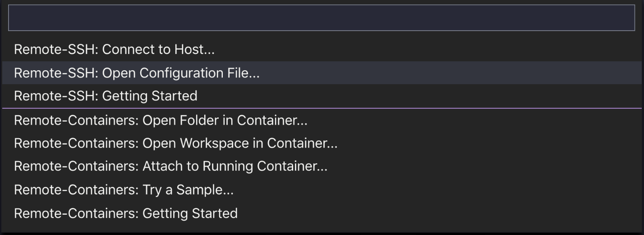The image size is (644, 235).
Task: Select Remote-Containers: Try a Sample
Action: coord(124,190)
